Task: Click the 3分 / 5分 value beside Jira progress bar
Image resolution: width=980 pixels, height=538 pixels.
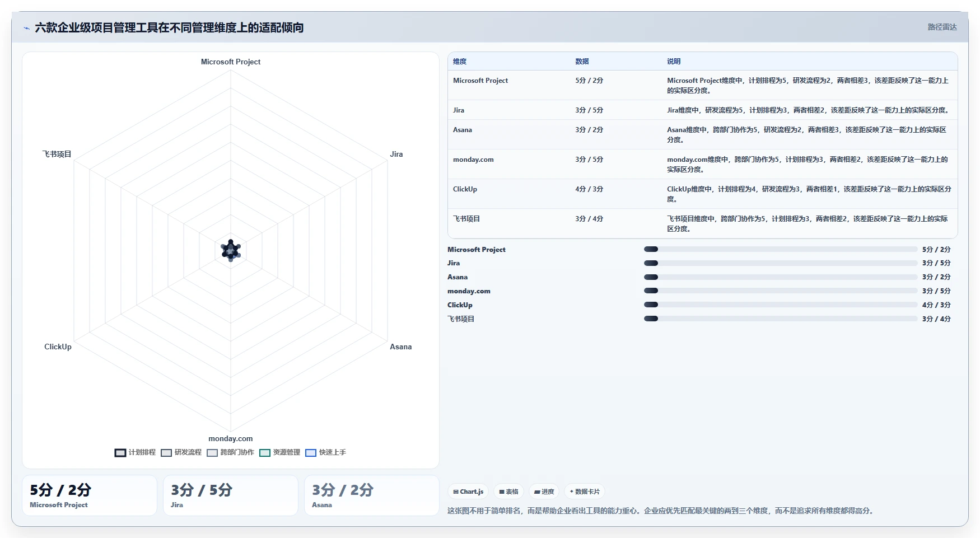Action: click(x=936, y=263)
